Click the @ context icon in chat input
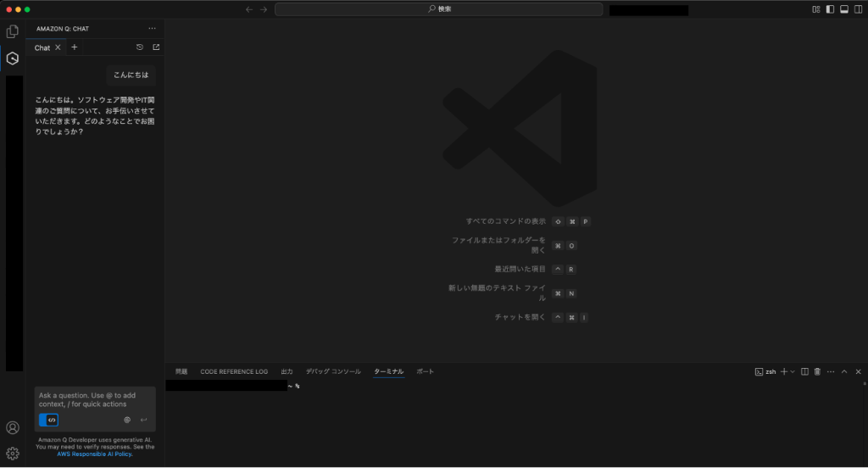This screenshot has height=468, width=868. tap(127, 420)
